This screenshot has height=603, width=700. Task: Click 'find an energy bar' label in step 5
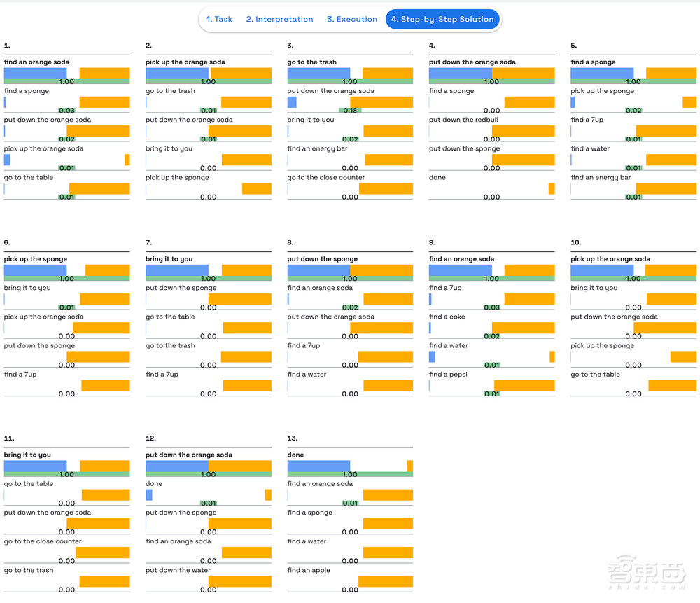(x=601, y=178)
